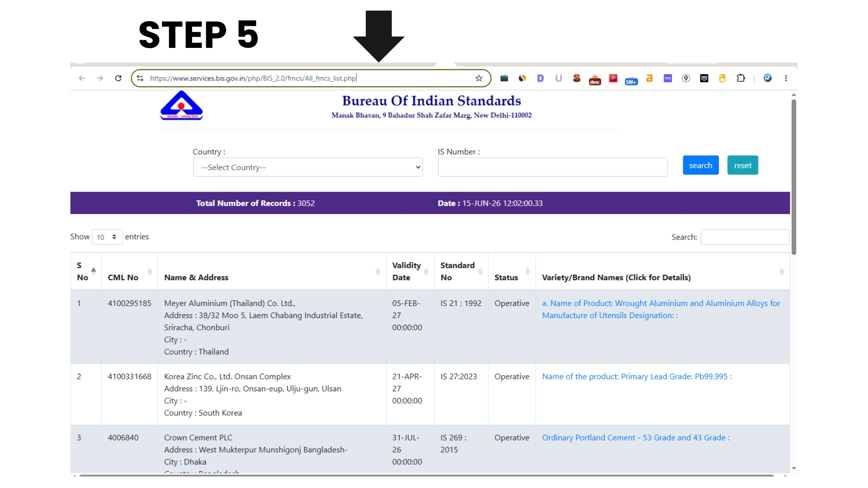
Task: Focus the IS Number text field
Action: 552,167
